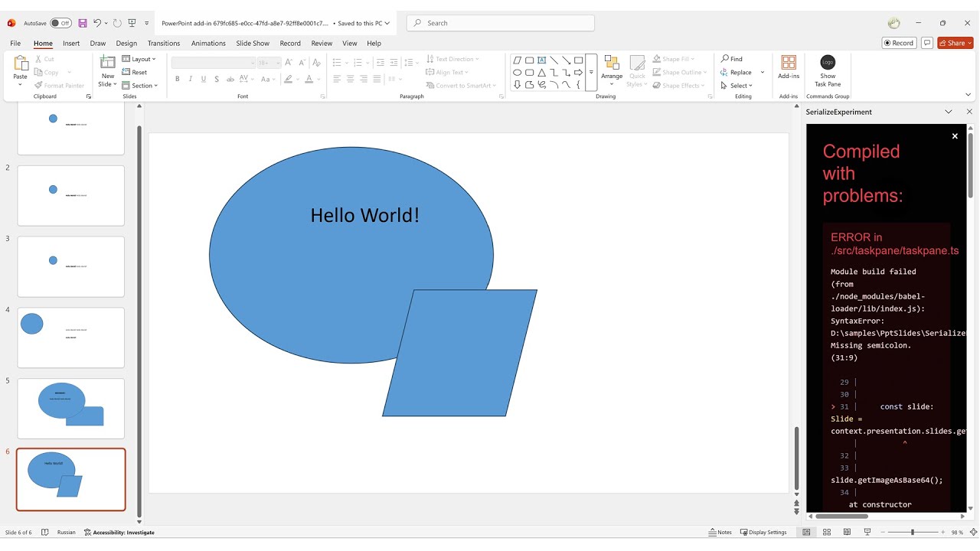Select the Format Painter tool
980x551 pixels.
coord(60,86)
